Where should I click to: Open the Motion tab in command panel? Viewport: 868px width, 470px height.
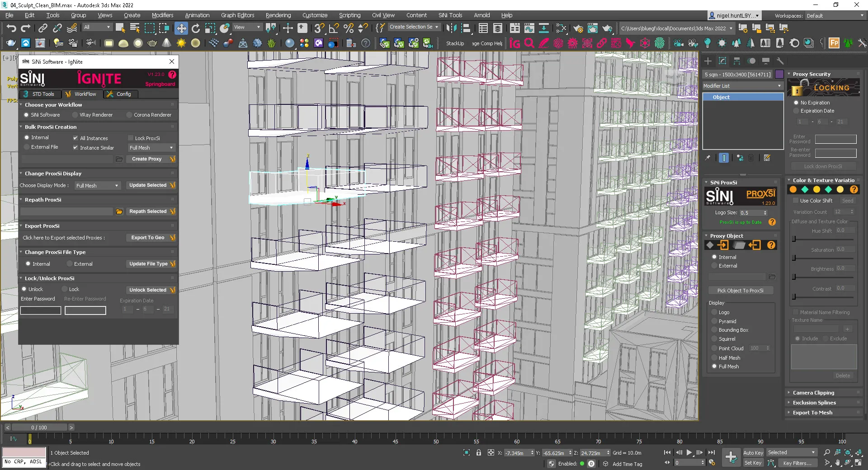(x=751, y=61)
